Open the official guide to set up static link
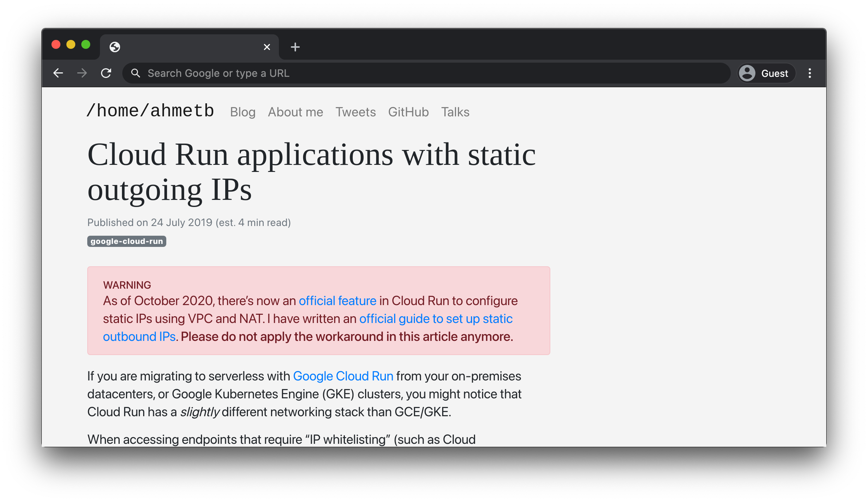The image size is (868, 502). click(x=435, y=319)
